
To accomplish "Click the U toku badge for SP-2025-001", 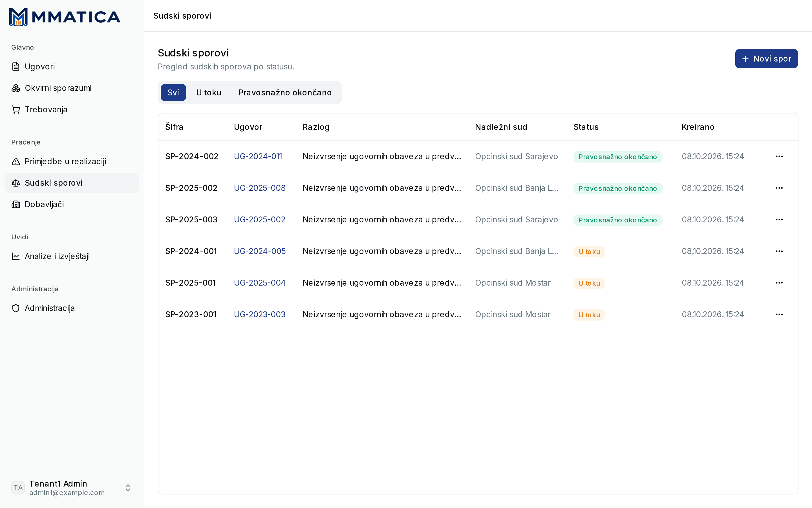I will click(589, 283).
